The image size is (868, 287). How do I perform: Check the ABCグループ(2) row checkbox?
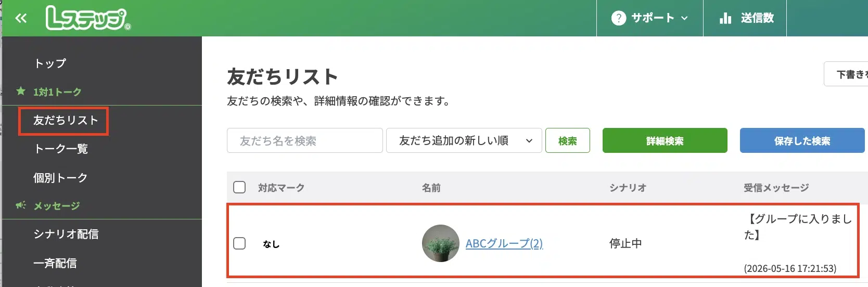pyautogui.click(x=239, y=243)
